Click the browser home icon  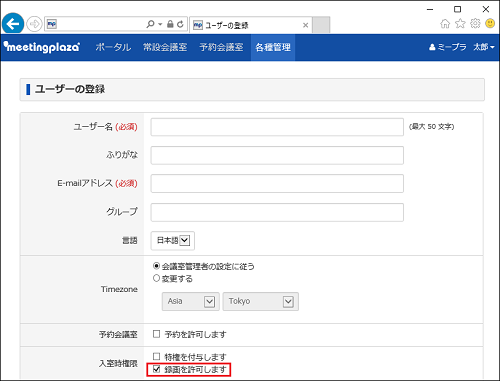445,24
